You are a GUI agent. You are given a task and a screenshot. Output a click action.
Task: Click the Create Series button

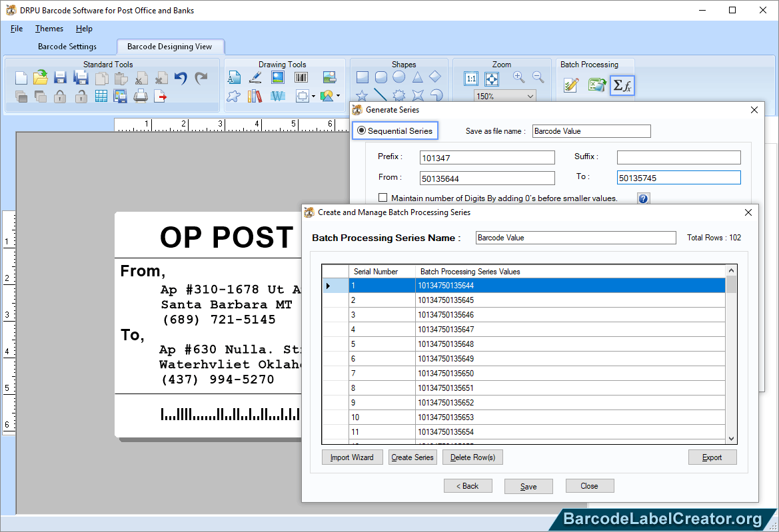(412, 457)
